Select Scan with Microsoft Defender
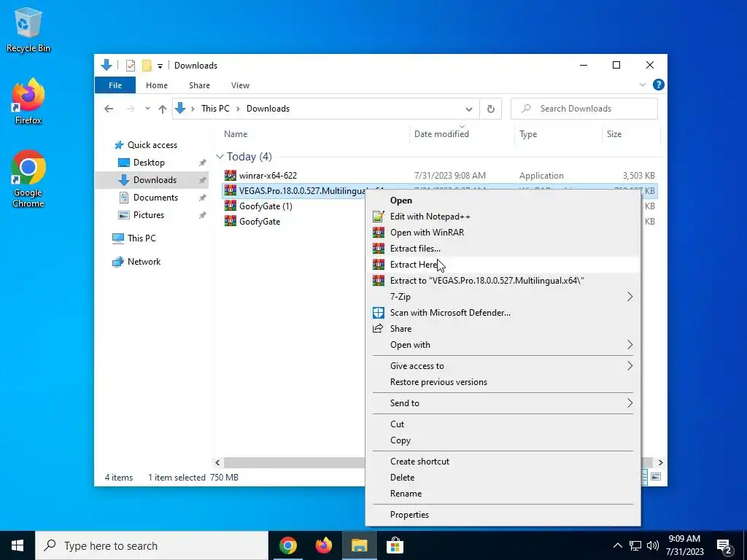Image resolution: width=747 pixels, height=560 pixels. [503, 313]
